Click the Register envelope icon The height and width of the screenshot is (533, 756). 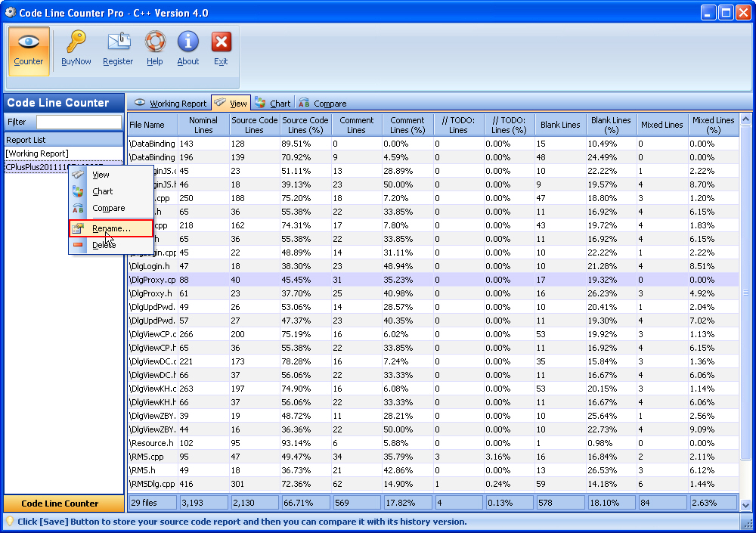pos(118,42)
